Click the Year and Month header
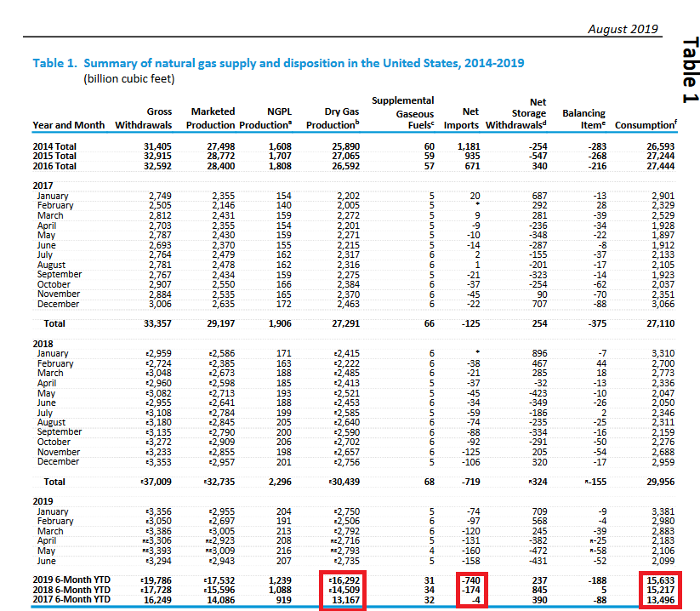This screenshot has width=700, height=611. 68,125
